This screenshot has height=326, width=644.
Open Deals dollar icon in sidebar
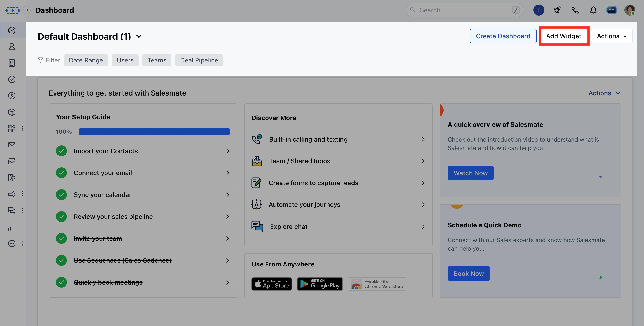12,96
